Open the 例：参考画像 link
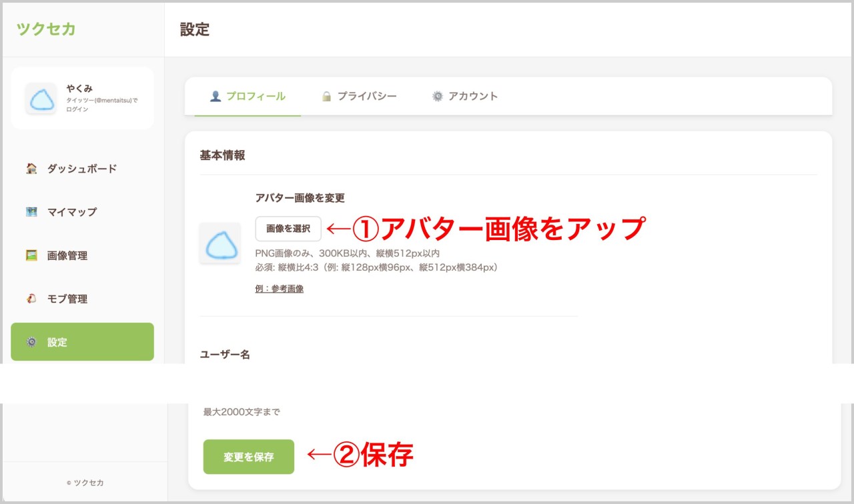 coord(279,289)
